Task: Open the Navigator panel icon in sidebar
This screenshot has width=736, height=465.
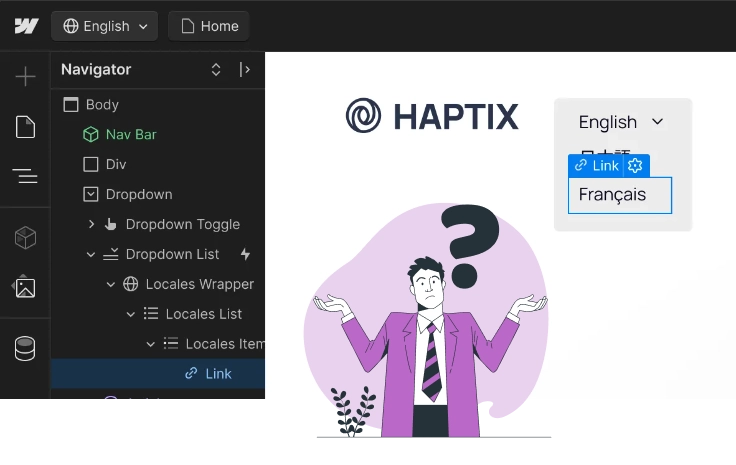Action: coord(25,176)
